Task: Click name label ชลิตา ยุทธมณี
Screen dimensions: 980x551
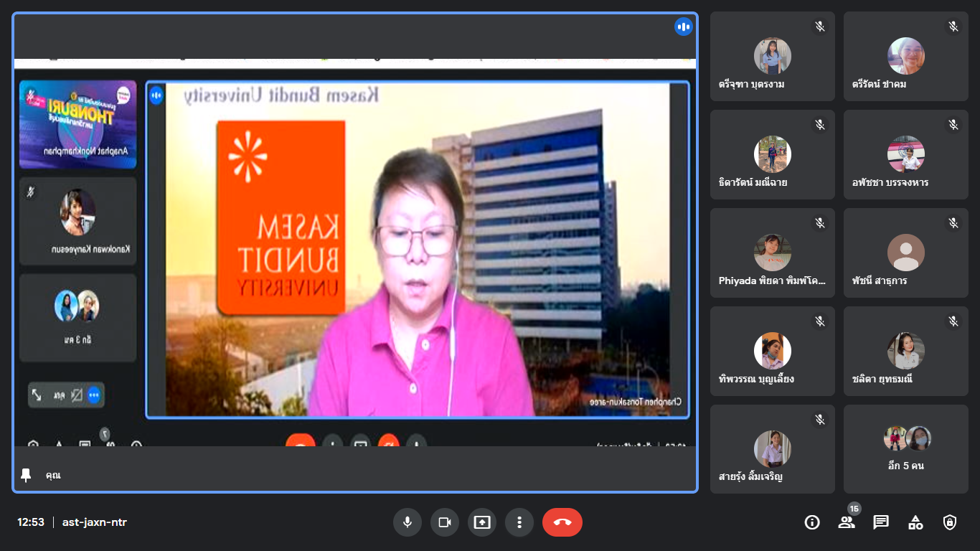Action: pyautogui.click(x=882, y=379)
